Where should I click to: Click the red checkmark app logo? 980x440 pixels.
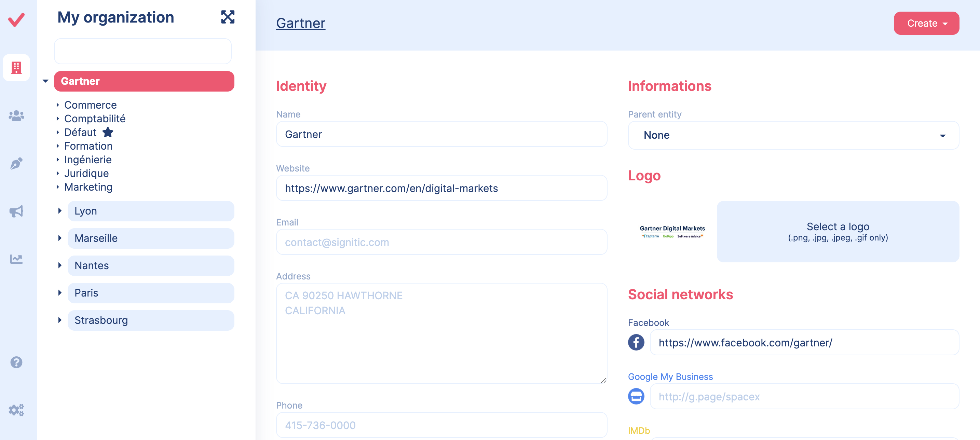(16, 19)
